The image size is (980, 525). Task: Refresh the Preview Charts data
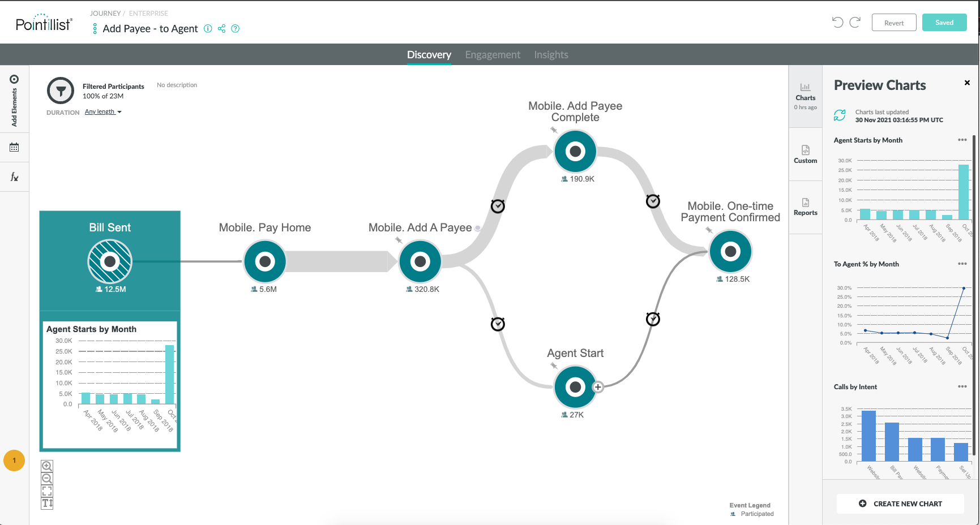click(x=841, y=115)
